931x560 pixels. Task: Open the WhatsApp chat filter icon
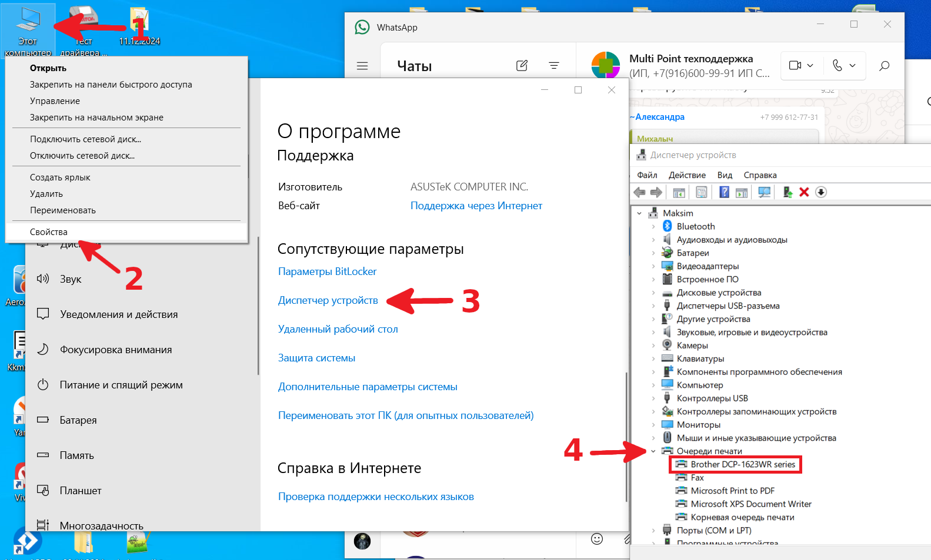tap(554, 66)
